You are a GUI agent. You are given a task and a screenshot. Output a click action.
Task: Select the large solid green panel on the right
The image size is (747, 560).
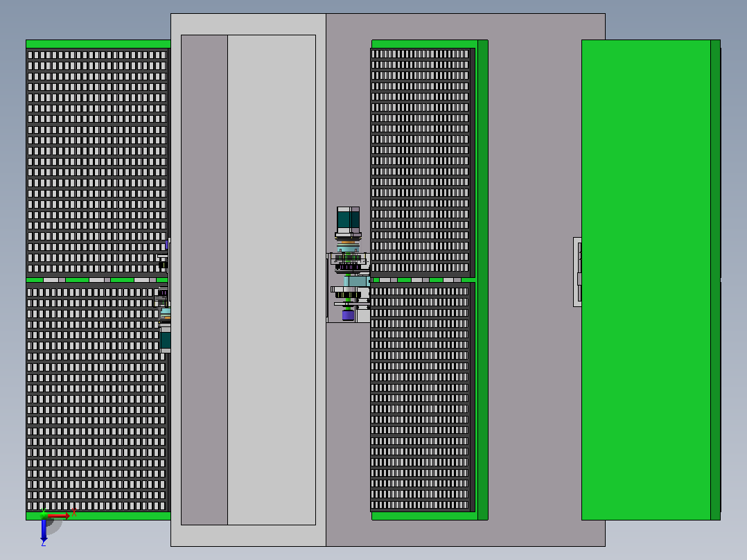pos(646,280)
